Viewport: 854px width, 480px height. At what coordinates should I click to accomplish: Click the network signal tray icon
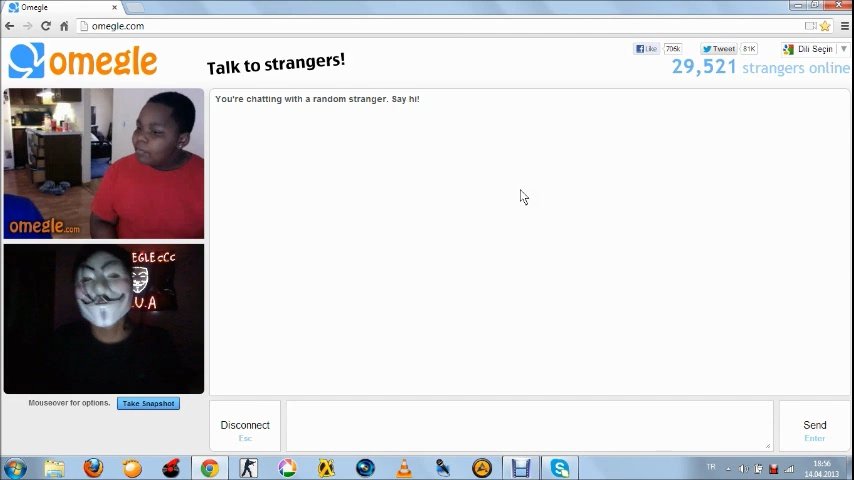point(789,469)
